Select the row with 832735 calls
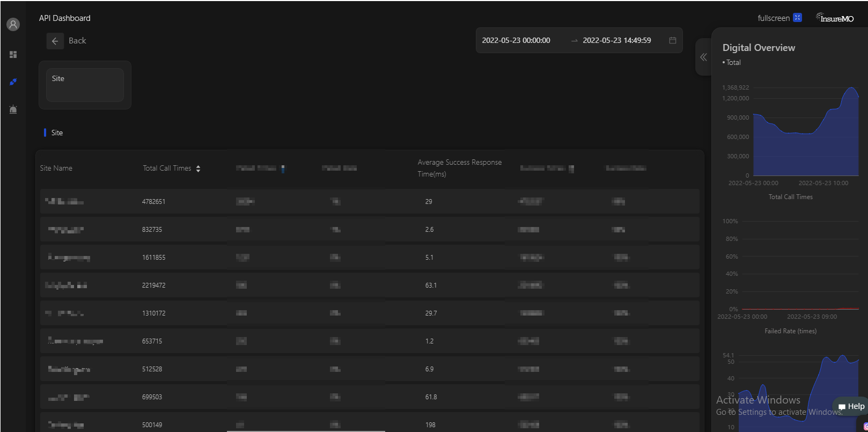This screenshot has width=868, height=432. click(370, 229)
